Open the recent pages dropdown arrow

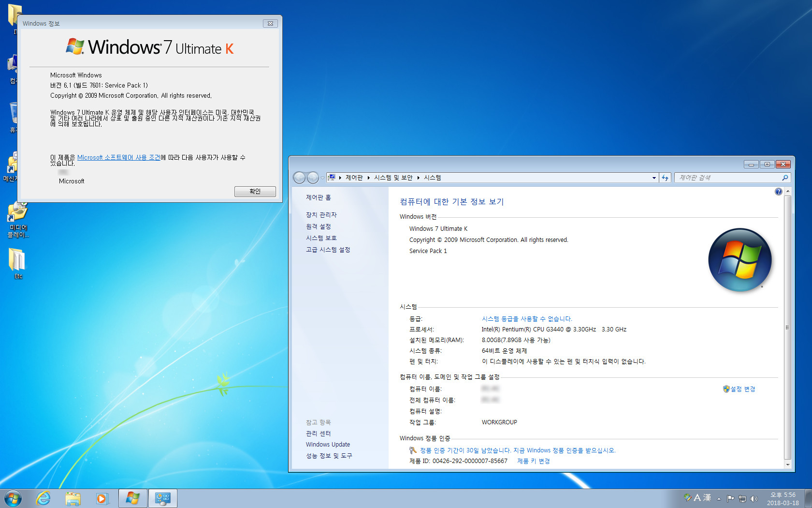[322, 178]
